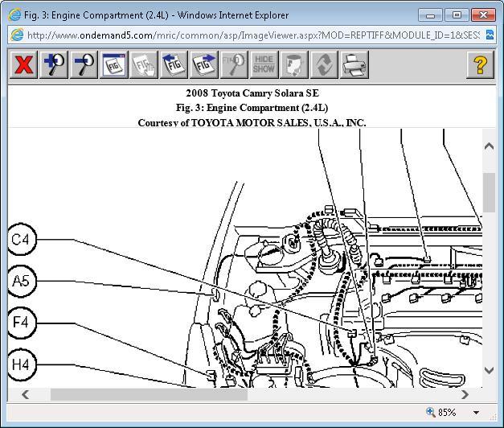
Task: Open the zoom level dropdown arrow
Action: tap(477, 413)
